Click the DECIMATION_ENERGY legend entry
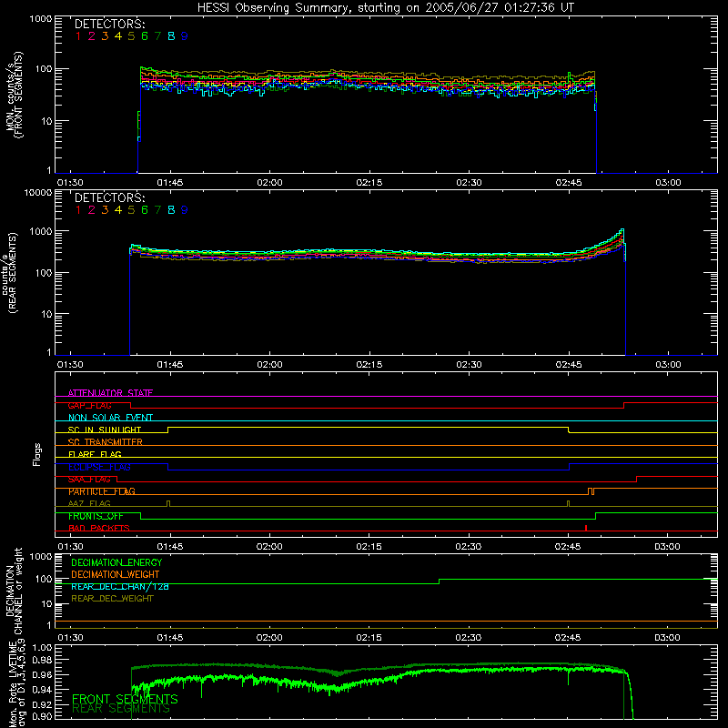This screenshot has width=728, height=728. coord(116,562)
